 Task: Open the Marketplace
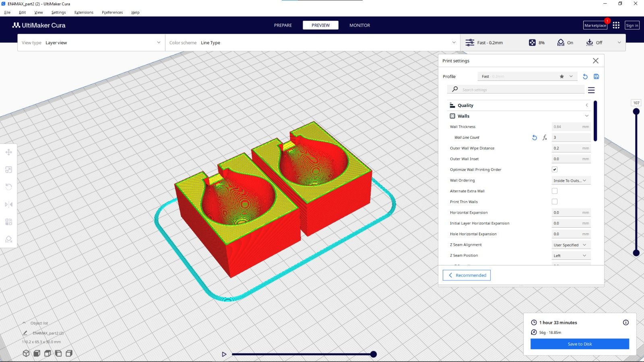coord(595,25)
